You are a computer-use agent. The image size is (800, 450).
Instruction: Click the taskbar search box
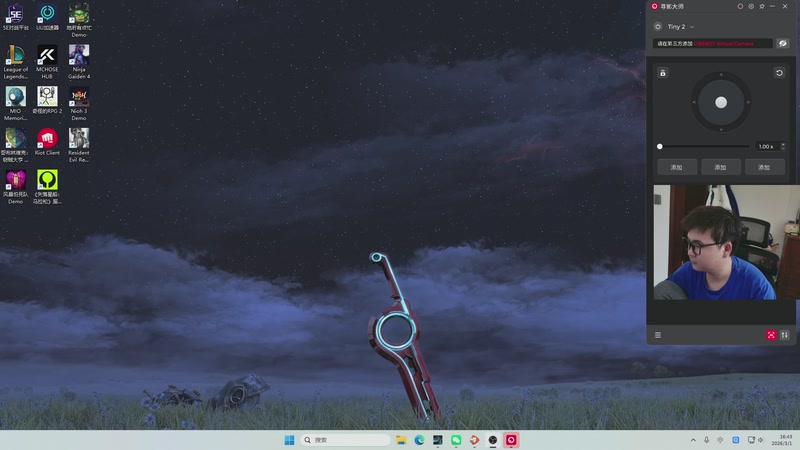click(x=345, y=440)
